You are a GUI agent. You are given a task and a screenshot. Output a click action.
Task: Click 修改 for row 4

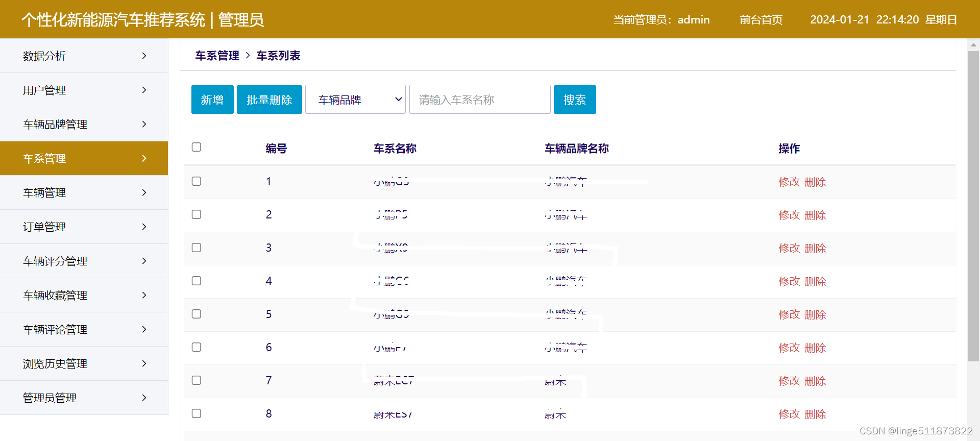(x=789, y=281)
